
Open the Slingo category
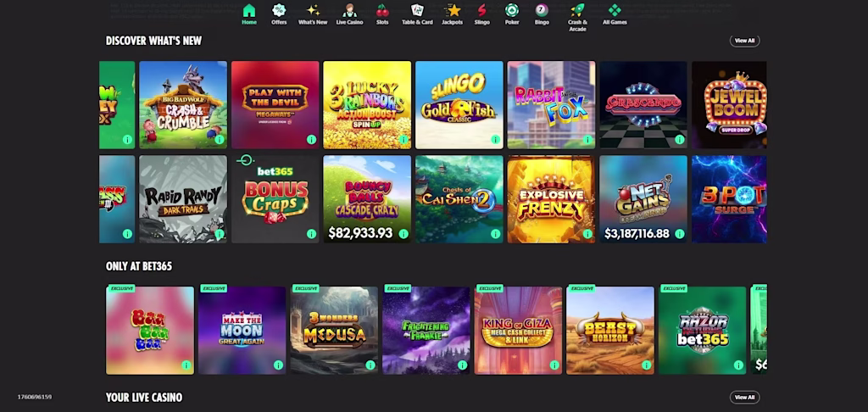point(481,14)
